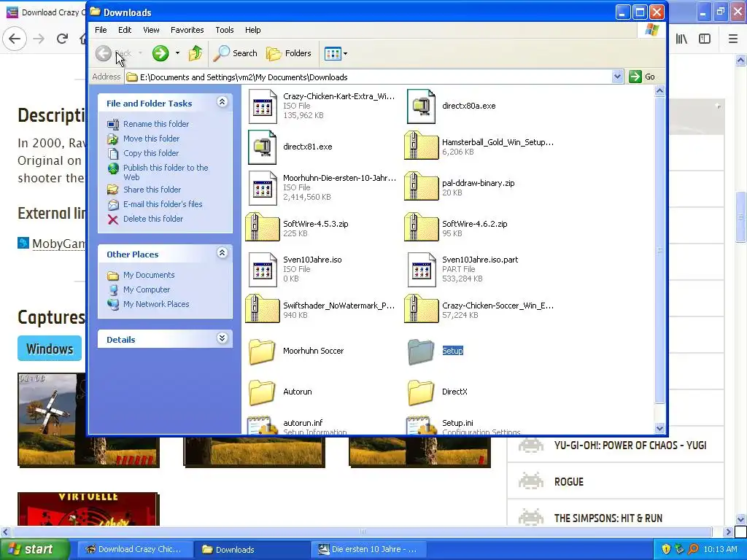747x560 pixels.
Task: Click Publish this folder to the Web
Action: tap(166, 172)
